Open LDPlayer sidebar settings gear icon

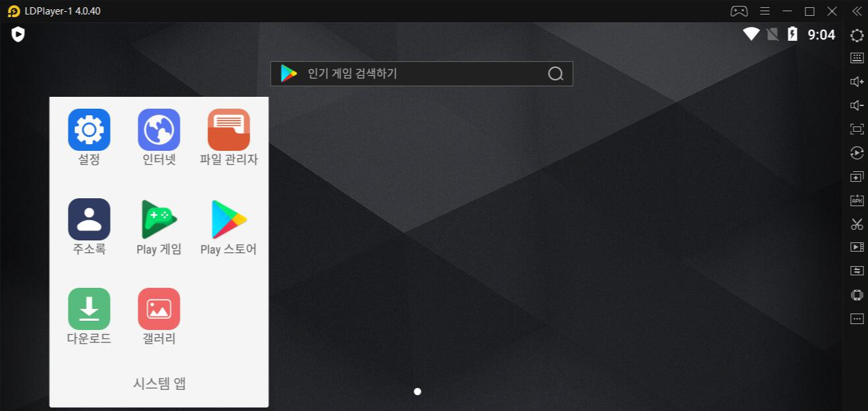(857, 36)
